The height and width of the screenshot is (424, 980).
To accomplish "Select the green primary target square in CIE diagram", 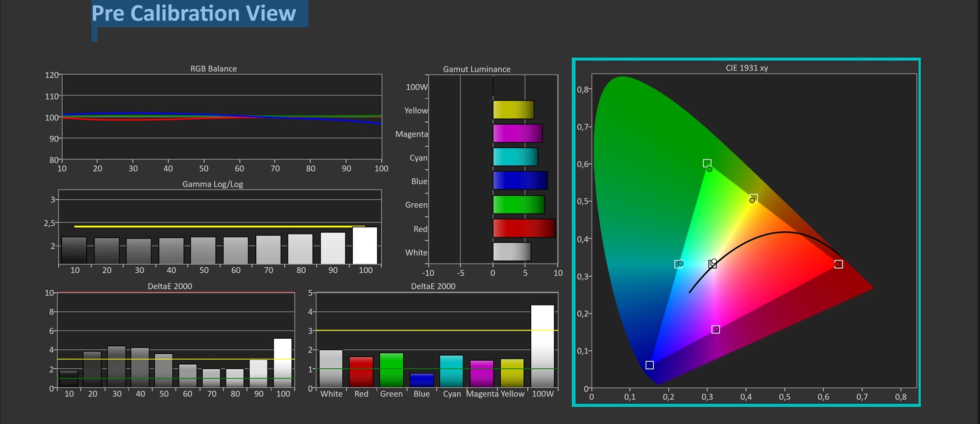I will point(707,163).
